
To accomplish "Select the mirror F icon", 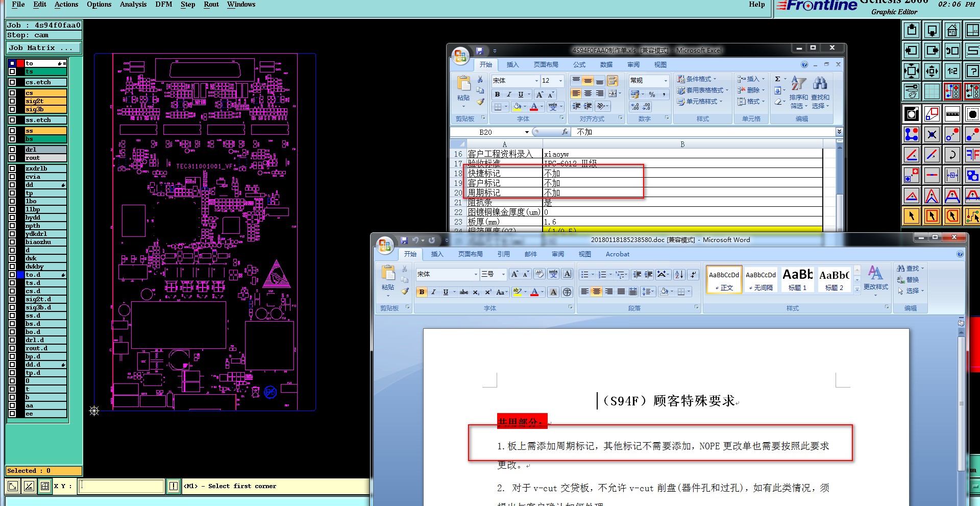I will click(972, 154).
